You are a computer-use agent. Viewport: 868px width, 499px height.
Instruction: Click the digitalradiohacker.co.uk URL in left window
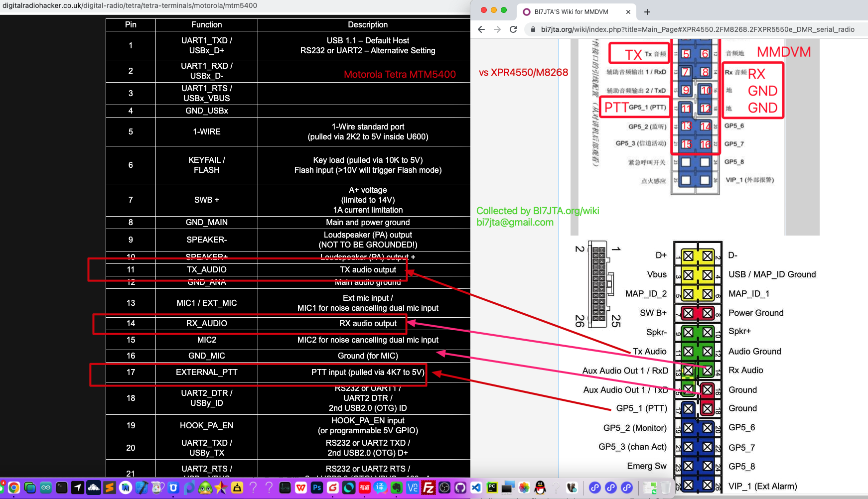coord(130,5)
